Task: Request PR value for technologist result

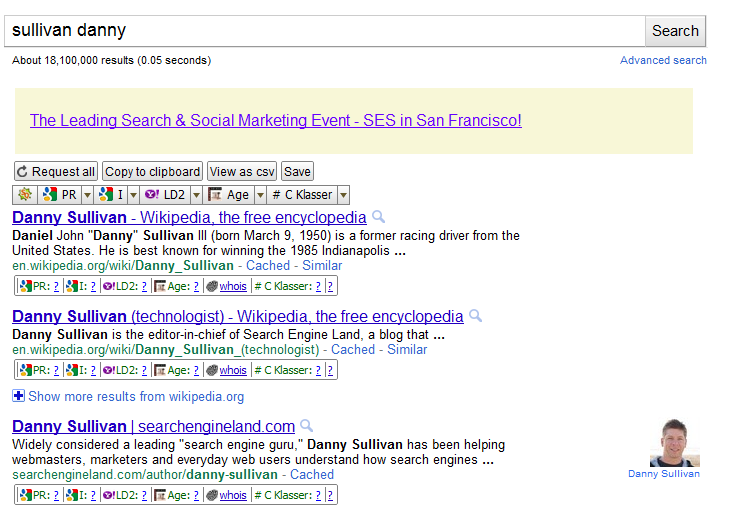Action: click(x=56, y=370)
